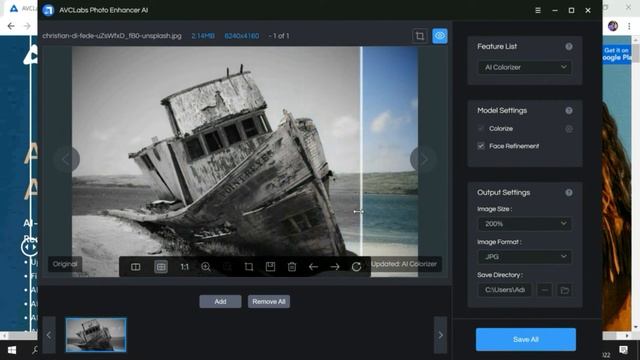Select the split slider compare view icon
The height and width of the screenshot is (360, 640).
161,267
